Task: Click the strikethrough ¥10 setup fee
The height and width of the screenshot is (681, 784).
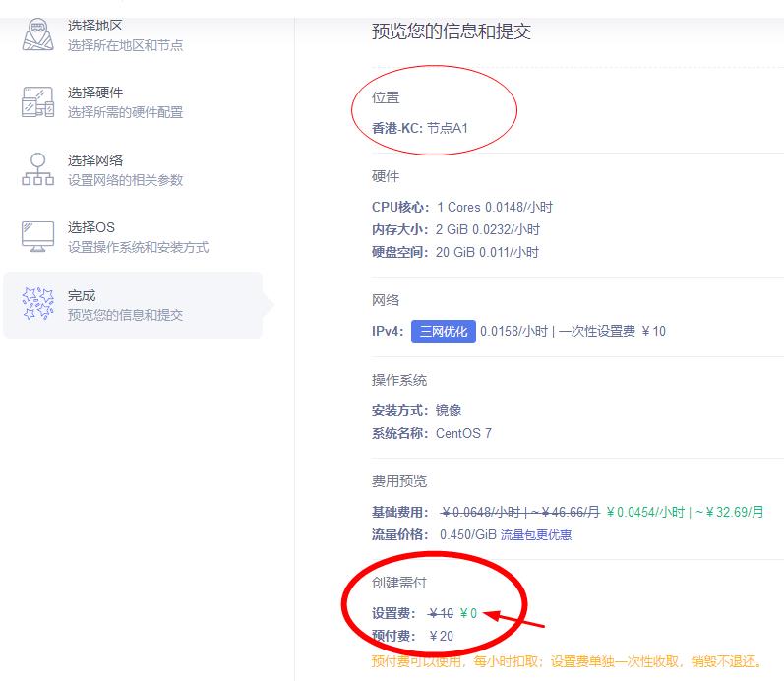Action: (x=441, y=613)
